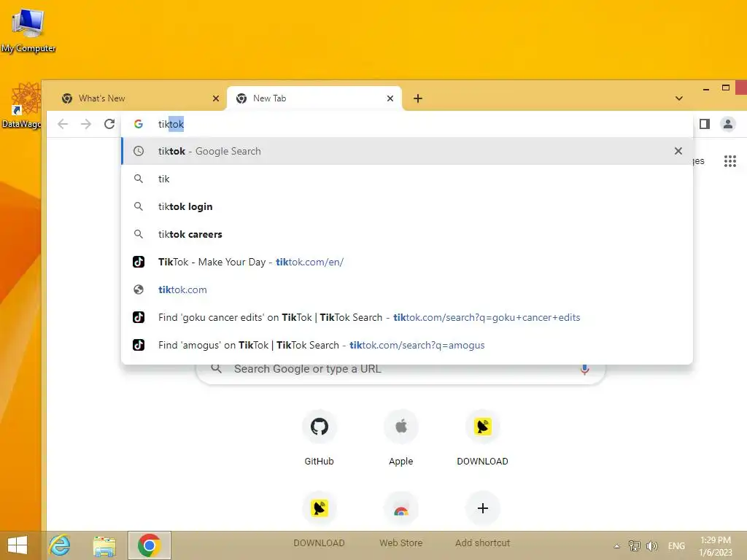Open the Web Store shortcut
This screenshot has width=747, height=560.
[401, 520]
